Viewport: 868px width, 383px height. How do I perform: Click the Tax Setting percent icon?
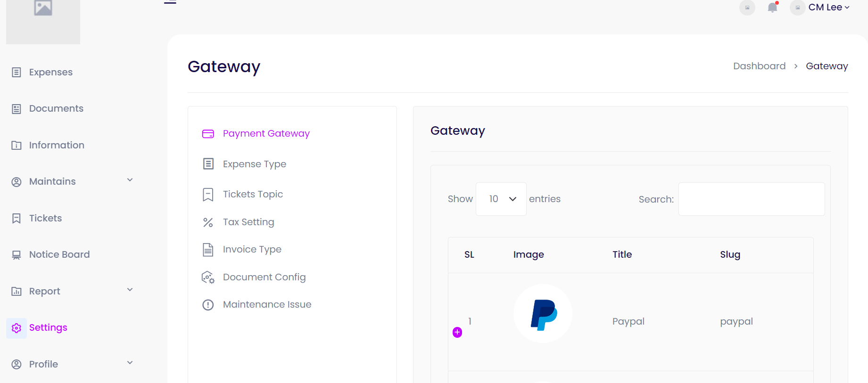(x=208, y=222)
